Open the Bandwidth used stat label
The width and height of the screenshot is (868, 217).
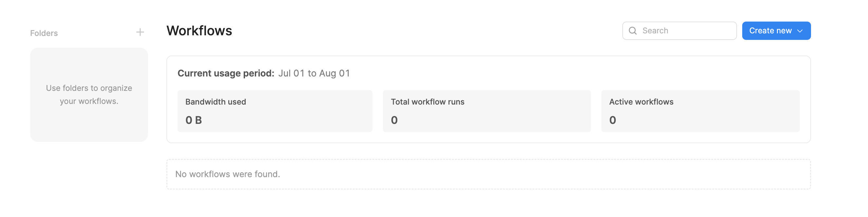coord(216,102)
